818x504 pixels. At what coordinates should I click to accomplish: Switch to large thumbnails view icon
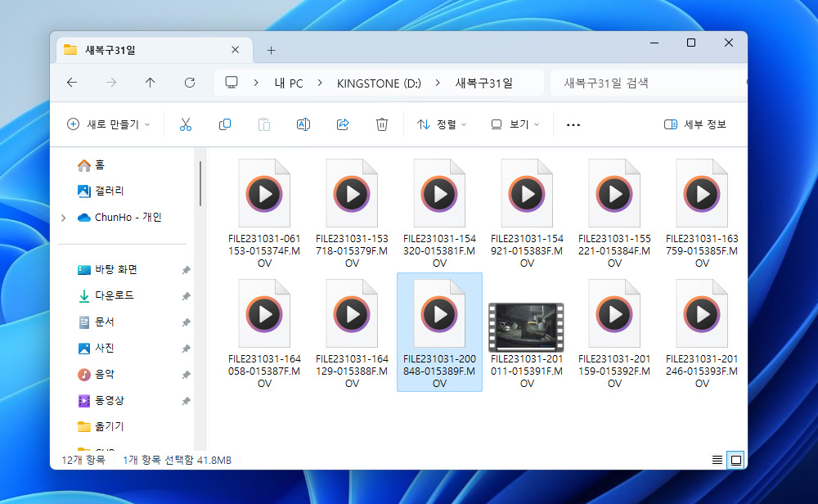point(736,460)
